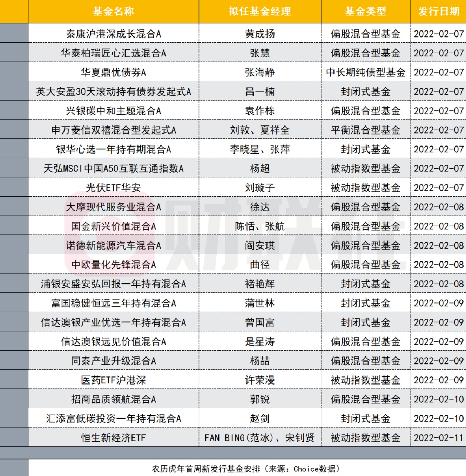Image resolution: width=466 pixels, height=476 pixels.
Task: Click the 2022-02-11 date cell
Action: pyautogui.click(x=438, y=437)
